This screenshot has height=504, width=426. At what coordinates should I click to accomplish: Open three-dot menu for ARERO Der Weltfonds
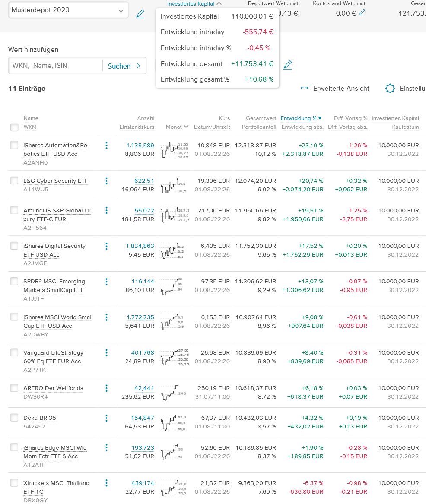point(106,388)
